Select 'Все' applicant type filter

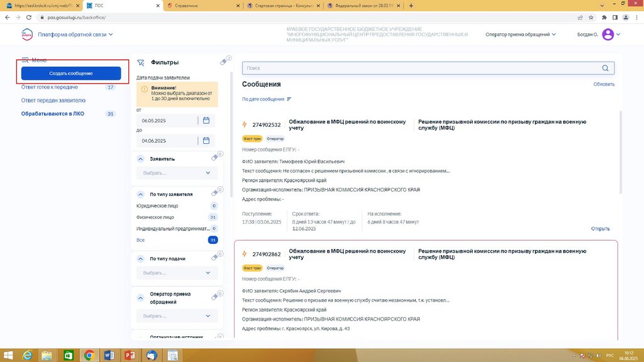click(x=140, y=240)
